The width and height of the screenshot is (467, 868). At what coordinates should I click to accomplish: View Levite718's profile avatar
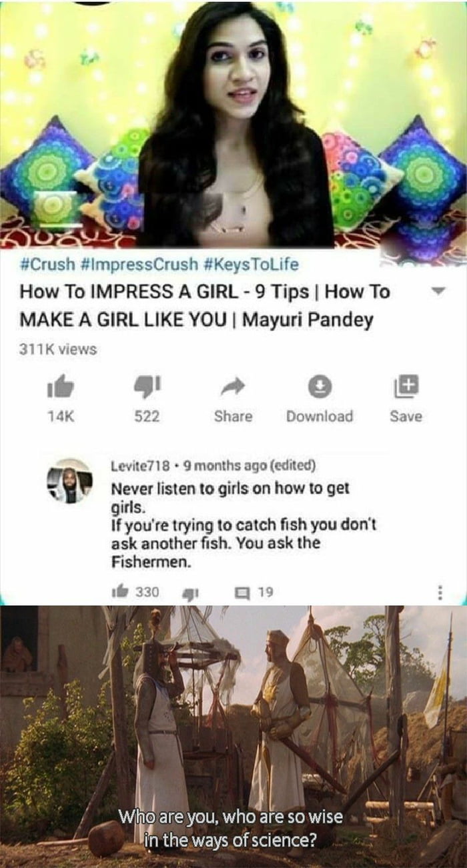point(69,481)
